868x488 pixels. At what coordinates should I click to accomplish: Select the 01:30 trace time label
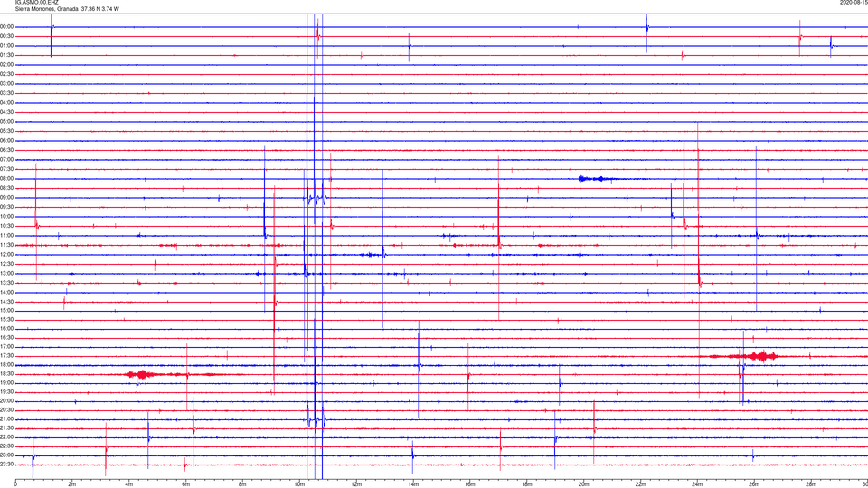(x=7, y=55)
